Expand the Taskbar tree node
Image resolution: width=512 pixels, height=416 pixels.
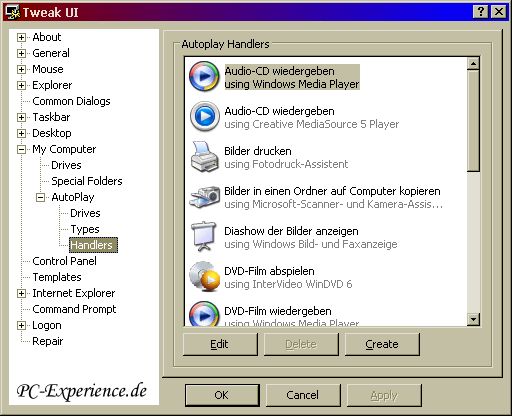21,117
